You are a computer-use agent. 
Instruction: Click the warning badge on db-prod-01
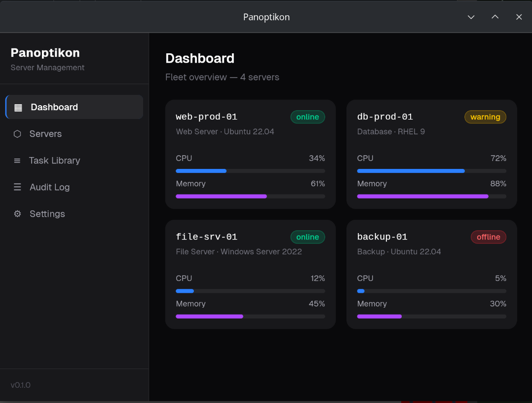pos(485,117)
